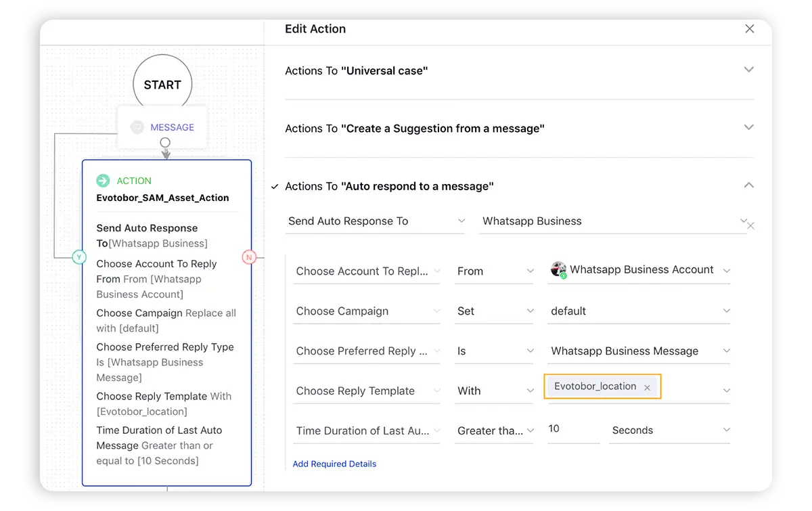Expand the Create a Suggestion from a message section
The height and width of the screenshot is (511, 812).
[x=748, y=127]
